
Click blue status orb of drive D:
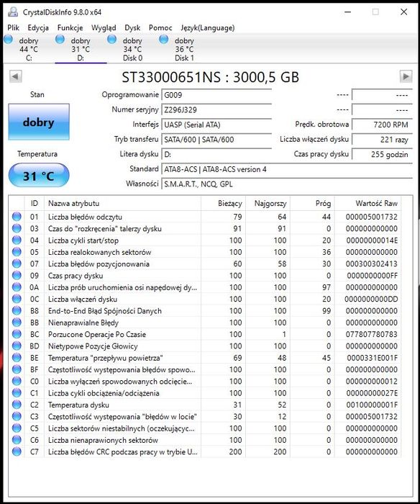(60, 40)
